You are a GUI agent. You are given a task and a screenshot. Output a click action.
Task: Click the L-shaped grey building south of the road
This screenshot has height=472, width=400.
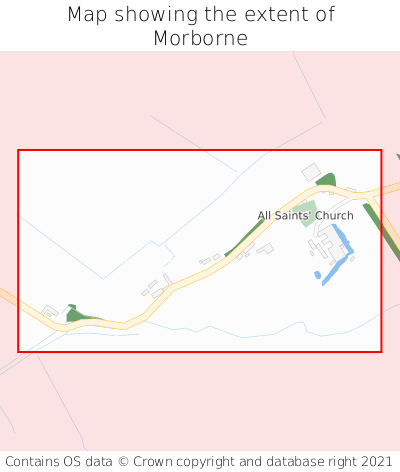tap(265, 249)
